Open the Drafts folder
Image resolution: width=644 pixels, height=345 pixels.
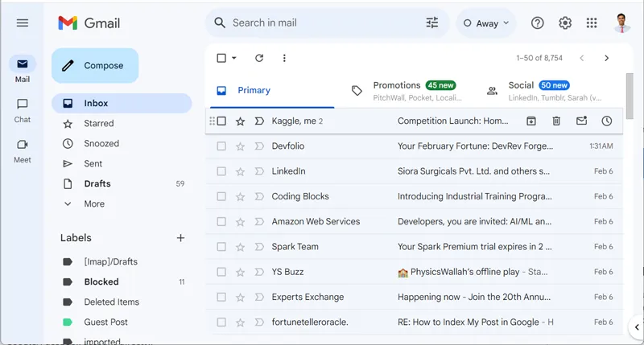click(x=122, y=184)
